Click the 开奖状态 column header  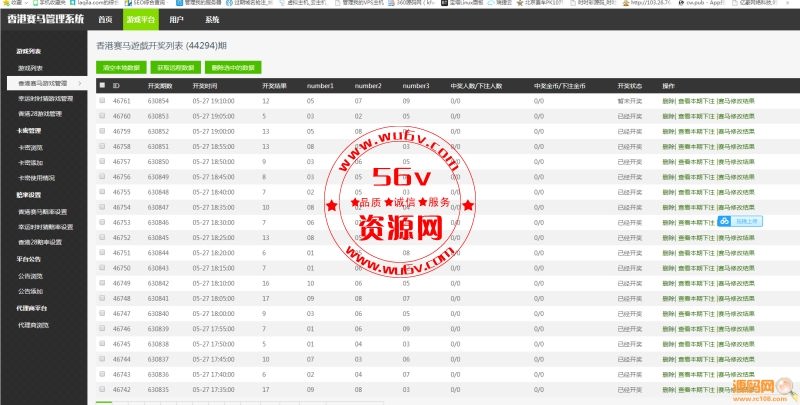(630, 86)
